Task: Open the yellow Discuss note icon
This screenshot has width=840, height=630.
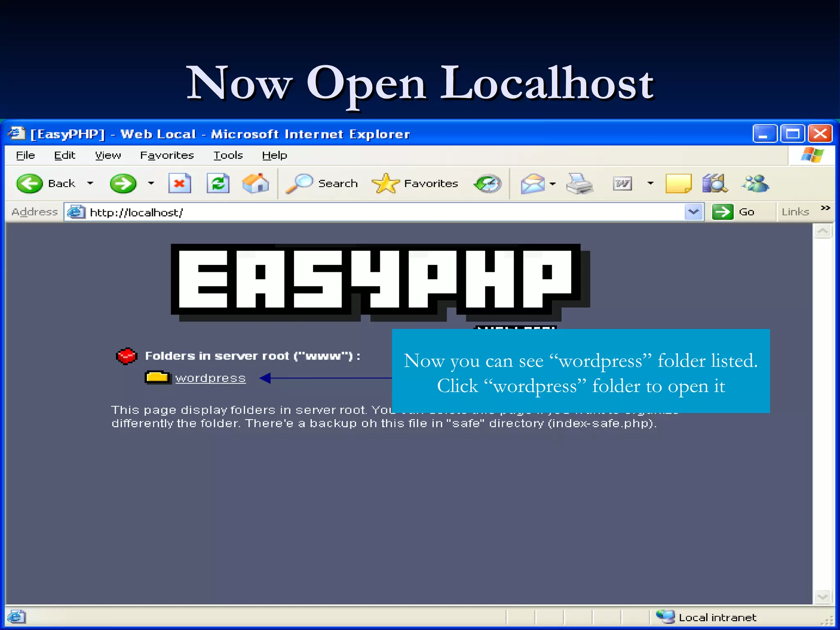Action: click(x=678, y=183)
